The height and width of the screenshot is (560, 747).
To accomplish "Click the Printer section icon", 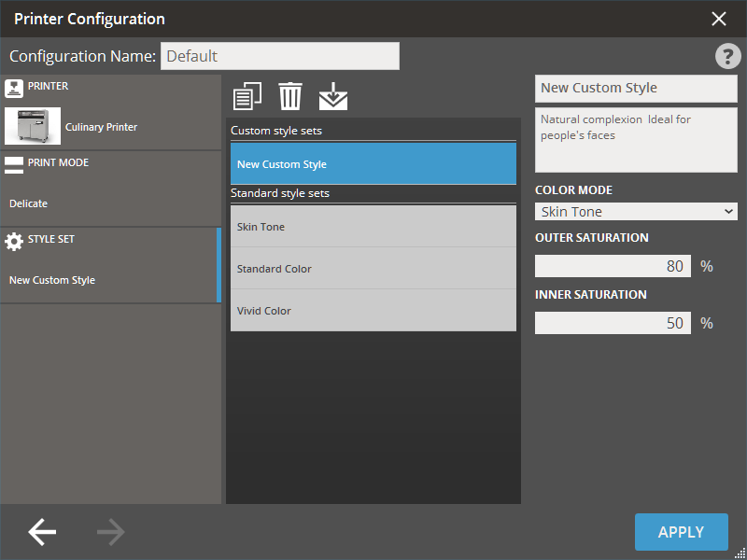I will tap(14, 88).
